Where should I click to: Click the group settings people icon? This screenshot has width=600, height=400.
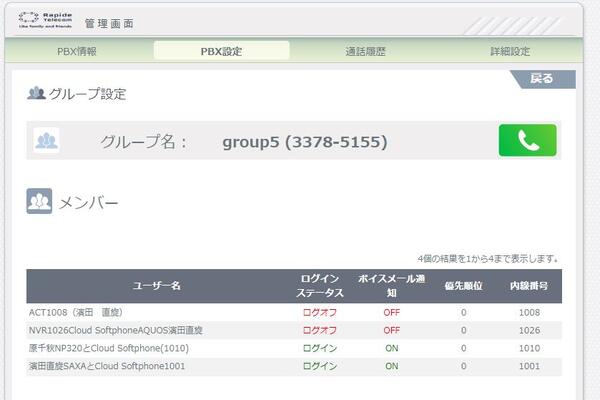point(36,94)
